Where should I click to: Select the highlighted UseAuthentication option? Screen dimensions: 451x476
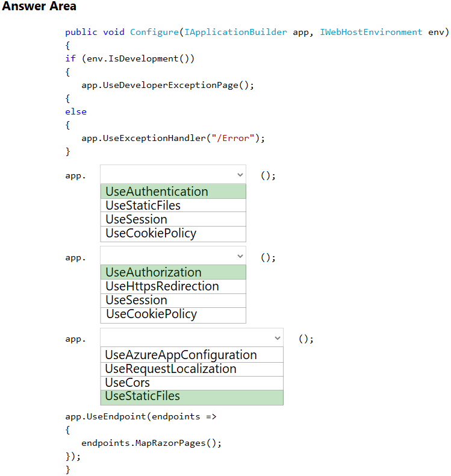click(x=173, y=192)
